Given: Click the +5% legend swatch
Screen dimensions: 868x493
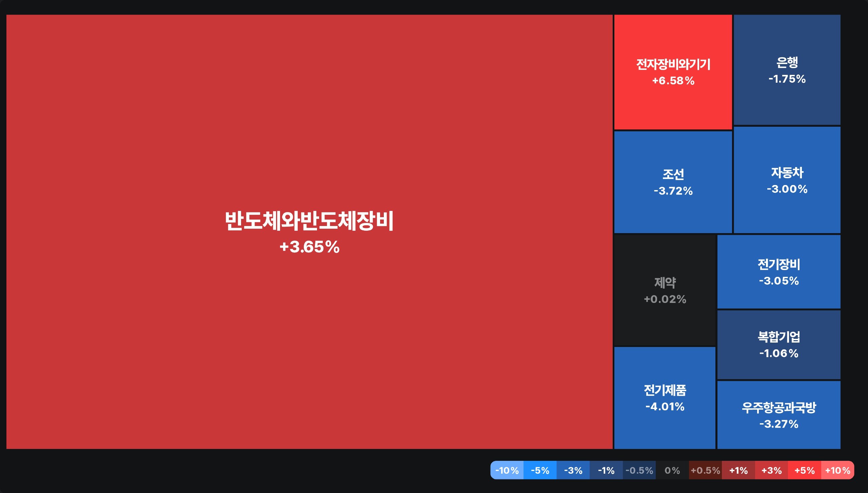Looking at the screenshot, I should (805, 470).
